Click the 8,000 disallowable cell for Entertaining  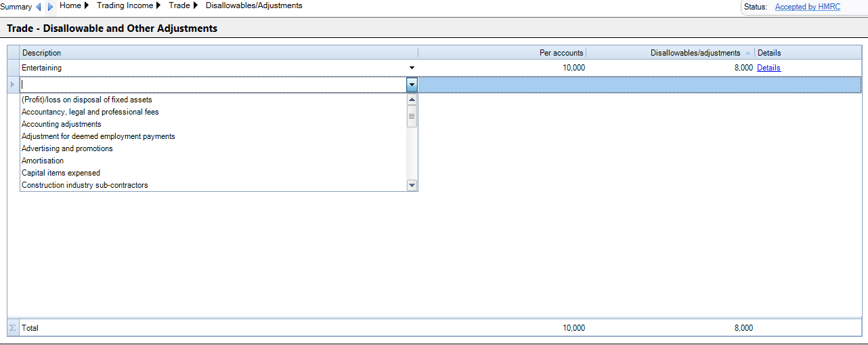click(x=670, y=68)
